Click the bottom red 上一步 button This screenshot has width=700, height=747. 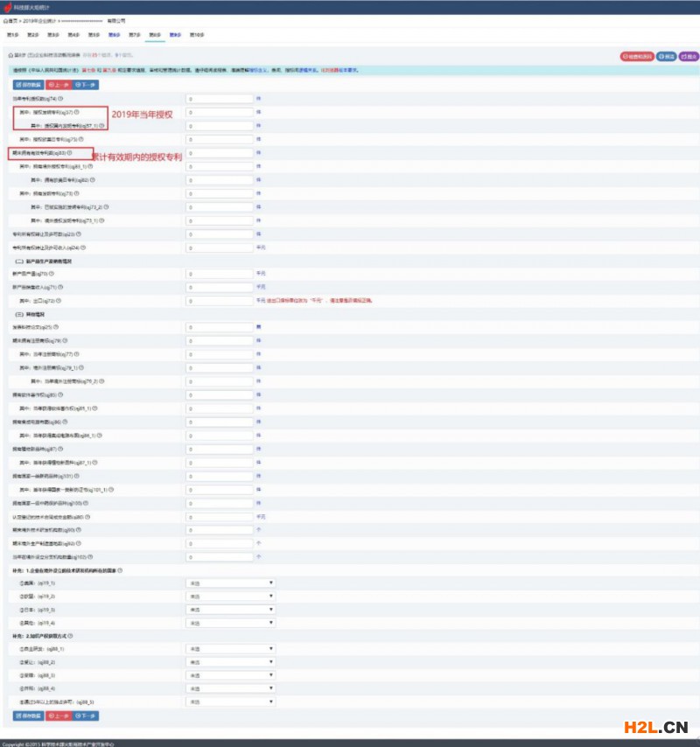(59, 716)
